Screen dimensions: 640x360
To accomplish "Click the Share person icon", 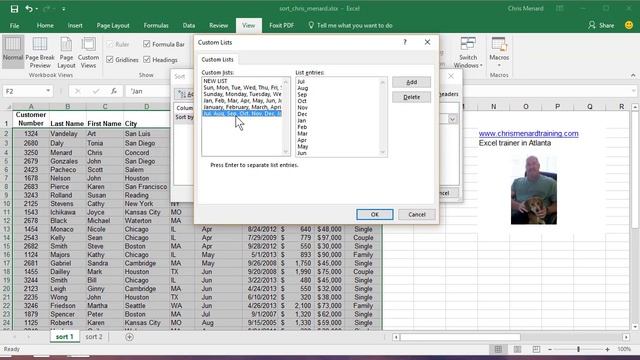I will pos(592,25).
